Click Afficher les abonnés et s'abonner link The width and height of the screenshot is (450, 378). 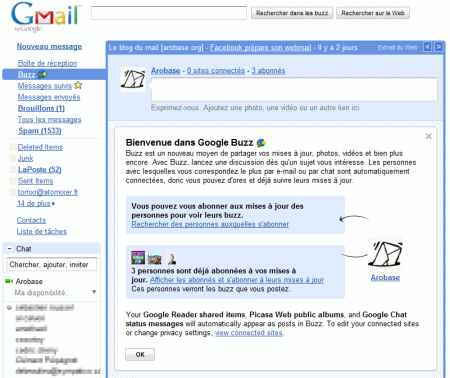(x=237, y=280)
